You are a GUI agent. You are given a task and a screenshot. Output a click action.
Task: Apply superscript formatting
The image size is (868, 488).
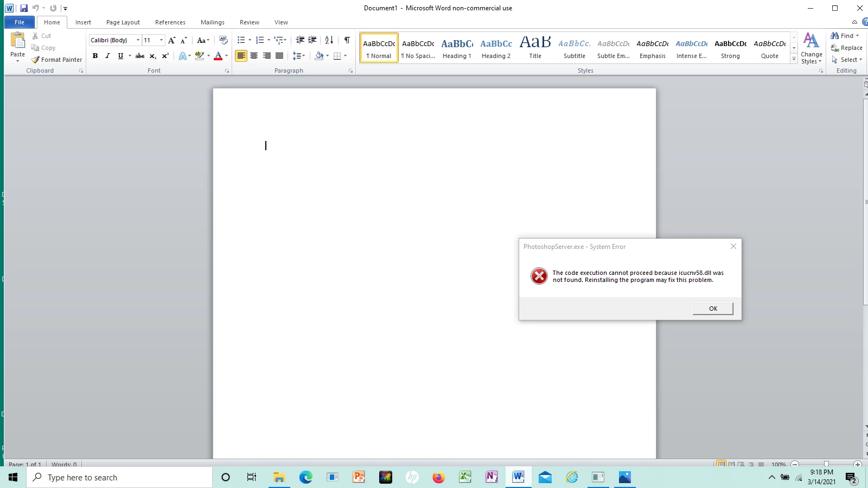(x=165, y=56)
